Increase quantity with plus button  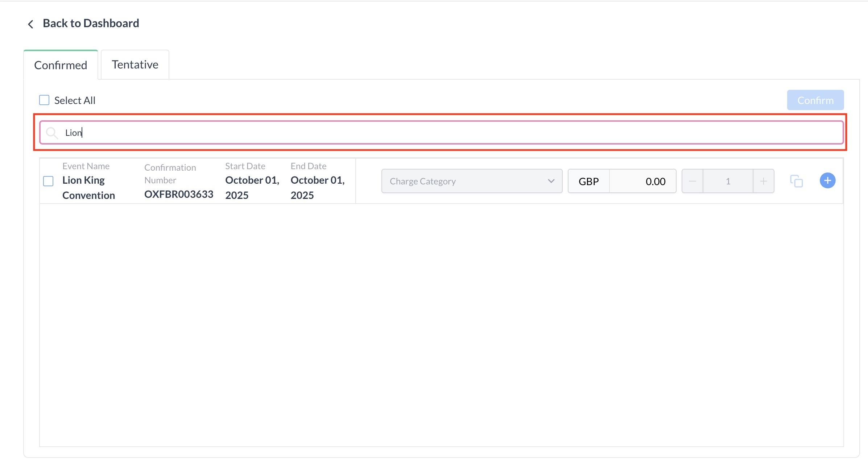point(763,181)
